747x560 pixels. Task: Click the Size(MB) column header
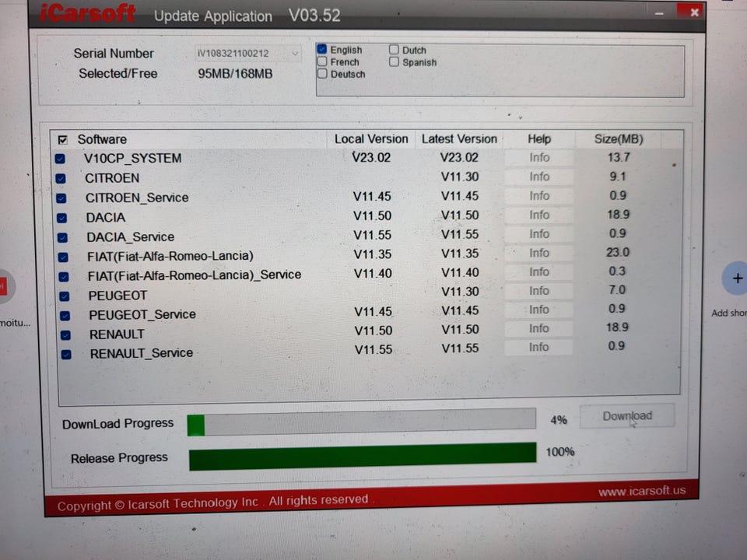tap(618, 139)
